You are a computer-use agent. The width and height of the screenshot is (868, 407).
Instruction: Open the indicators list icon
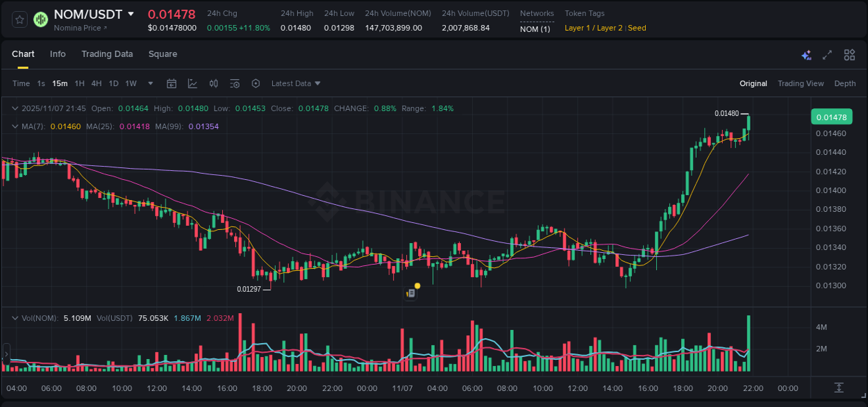[x=235, y=83]
